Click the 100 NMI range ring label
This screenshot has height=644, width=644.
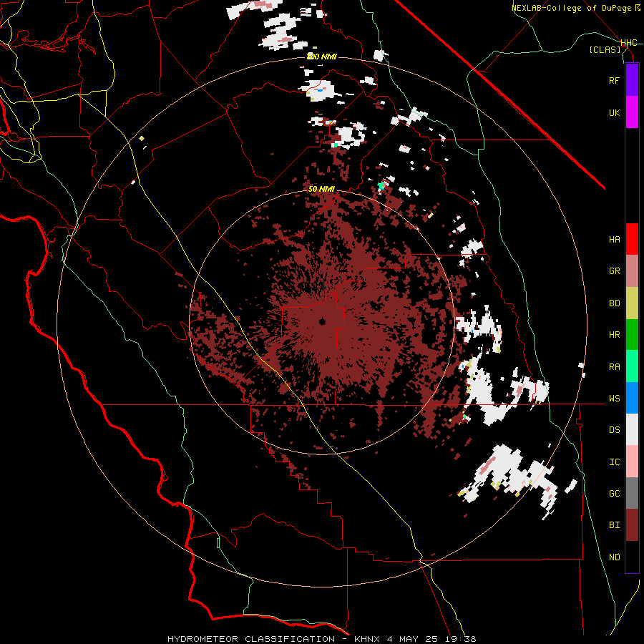coord(322,57)
